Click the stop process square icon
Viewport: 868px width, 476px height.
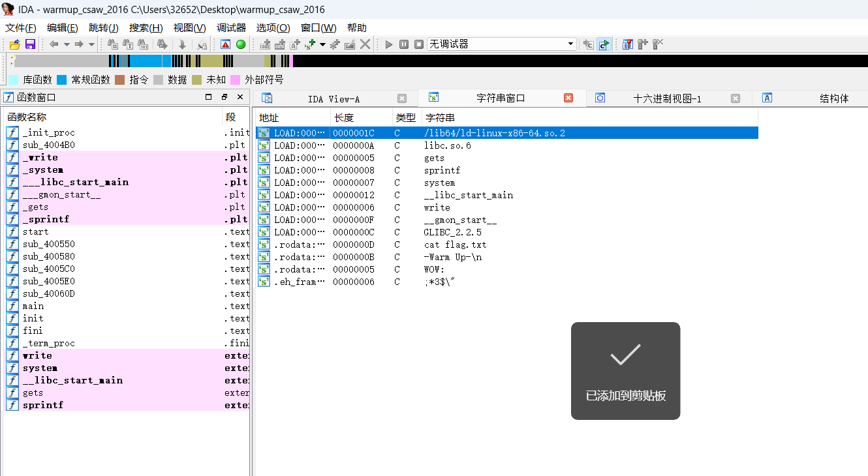coord(419,44)
